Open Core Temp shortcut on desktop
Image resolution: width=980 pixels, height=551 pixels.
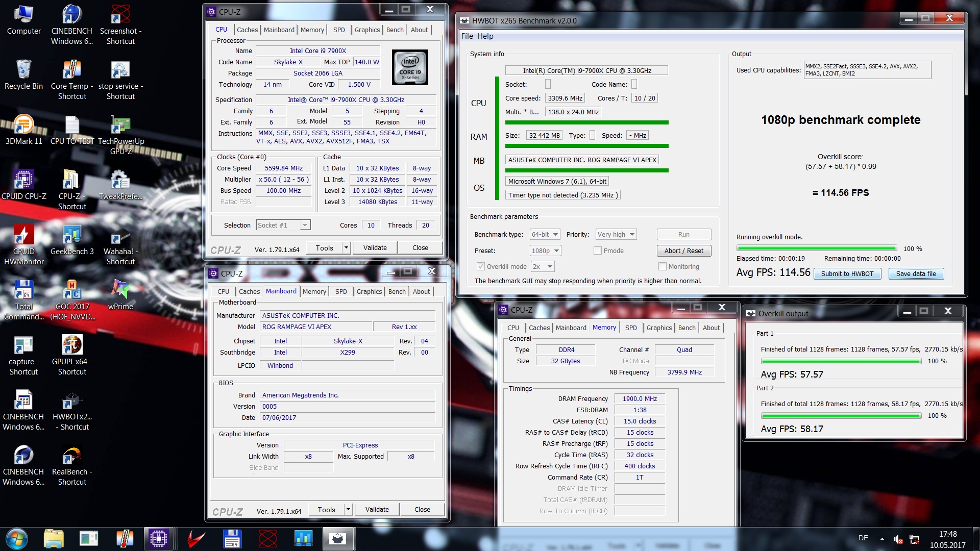click(72, 80)
